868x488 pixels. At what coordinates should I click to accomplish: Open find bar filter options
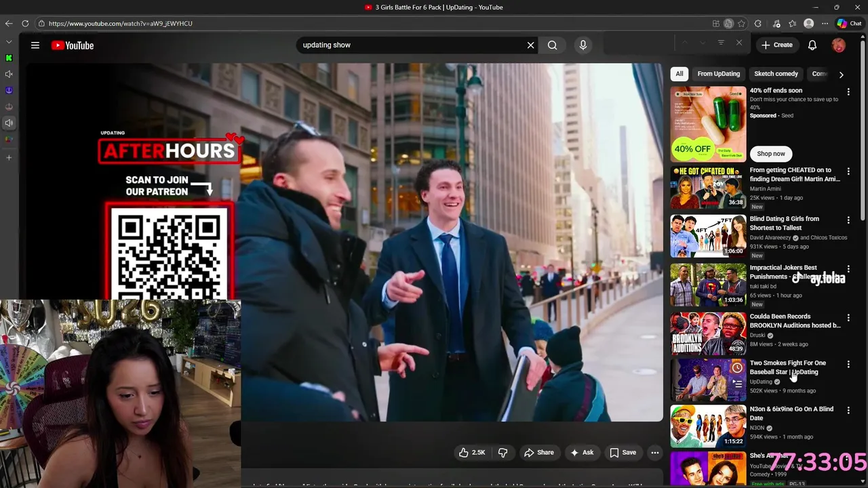pos(721,43)
